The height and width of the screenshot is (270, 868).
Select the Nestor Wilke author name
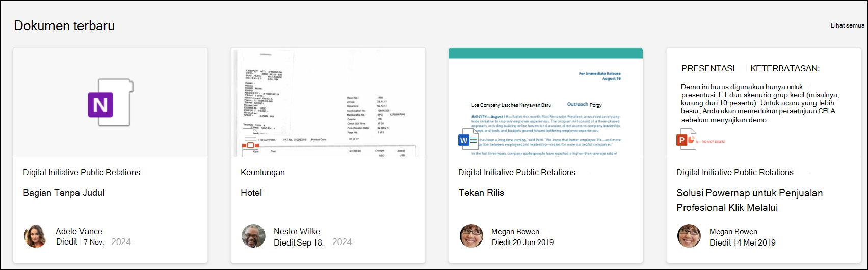[297, 231]
